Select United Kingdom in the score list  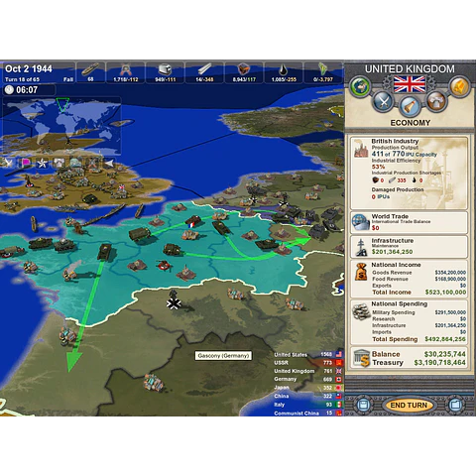[307, 371]
